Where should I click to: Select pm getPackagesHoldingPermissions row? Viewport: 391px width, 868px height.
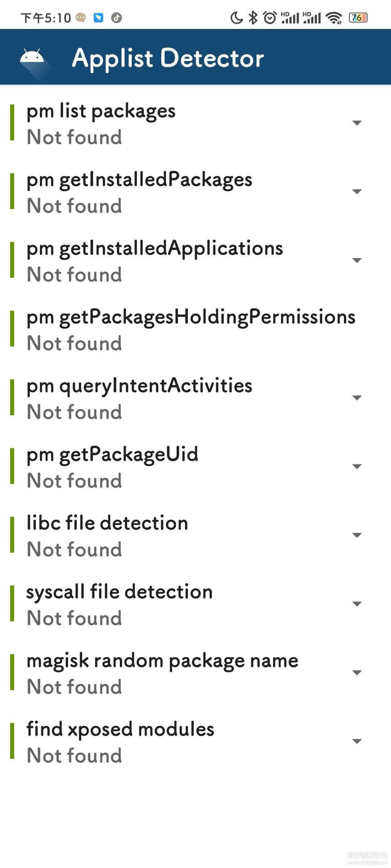[x=191, y=329]
